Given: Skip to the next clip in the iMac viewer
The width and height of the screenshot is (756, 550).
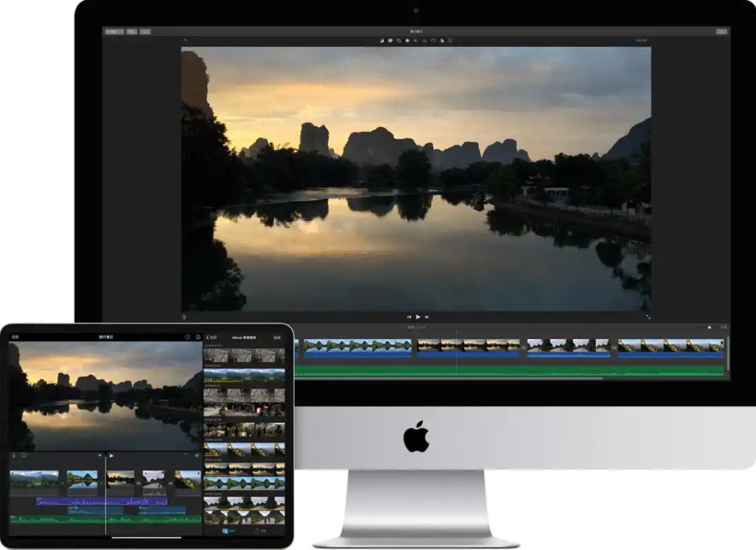Looking at the screenshot, I should click(427, 317).
